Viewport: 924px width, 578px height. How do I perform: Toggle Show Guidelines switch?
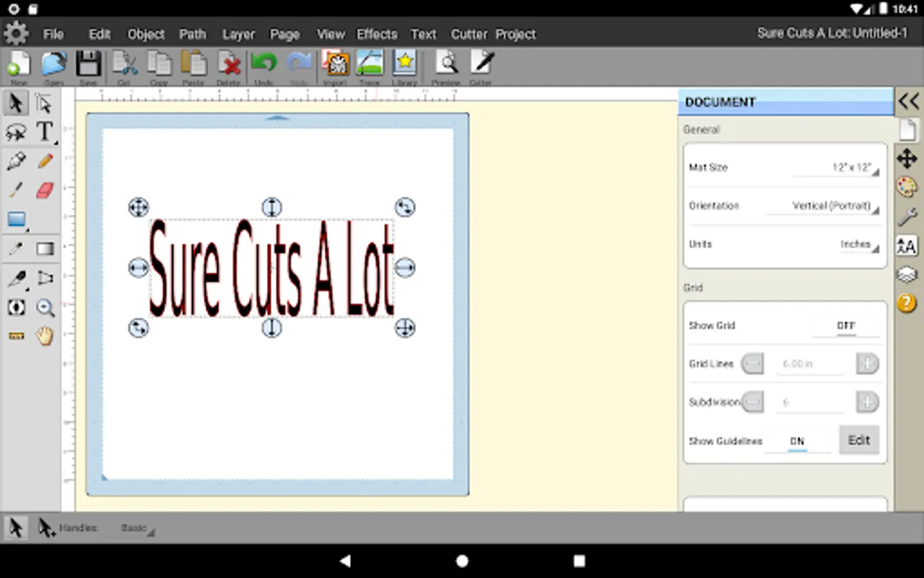tap(797, 441)
